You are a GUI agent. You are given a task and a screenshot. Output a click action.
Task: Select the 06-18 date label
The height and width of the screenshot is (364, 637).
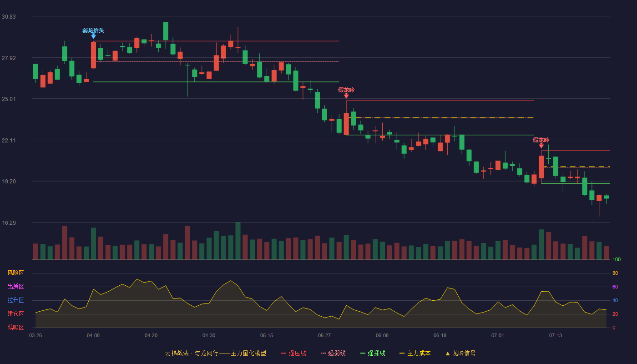coord(440,335)
